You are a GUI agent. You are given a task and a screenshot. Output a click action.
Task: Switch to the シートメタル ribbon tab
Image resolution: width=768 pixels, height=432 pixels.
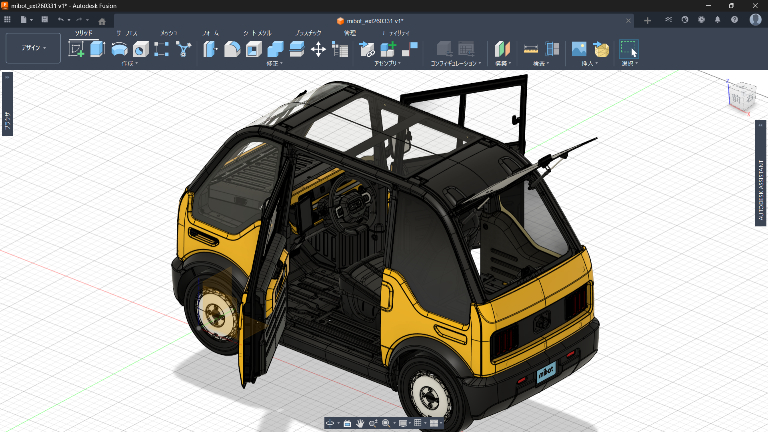point(257,33)
